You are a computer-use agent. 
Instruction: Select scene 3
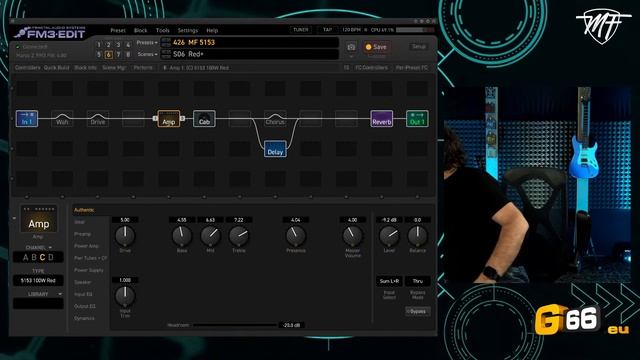[118, 44]
